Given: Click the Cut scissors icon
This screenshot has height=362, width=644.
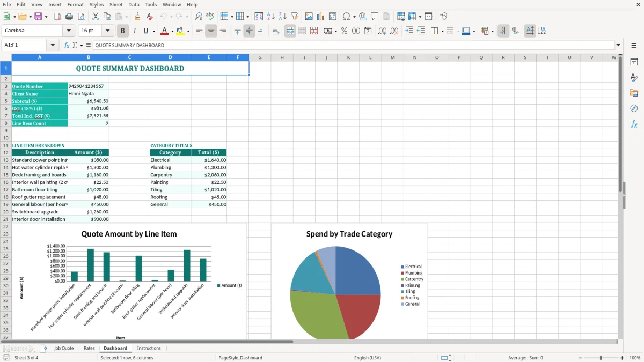Looking at the screenshot, I should click(x=96, y=17).
